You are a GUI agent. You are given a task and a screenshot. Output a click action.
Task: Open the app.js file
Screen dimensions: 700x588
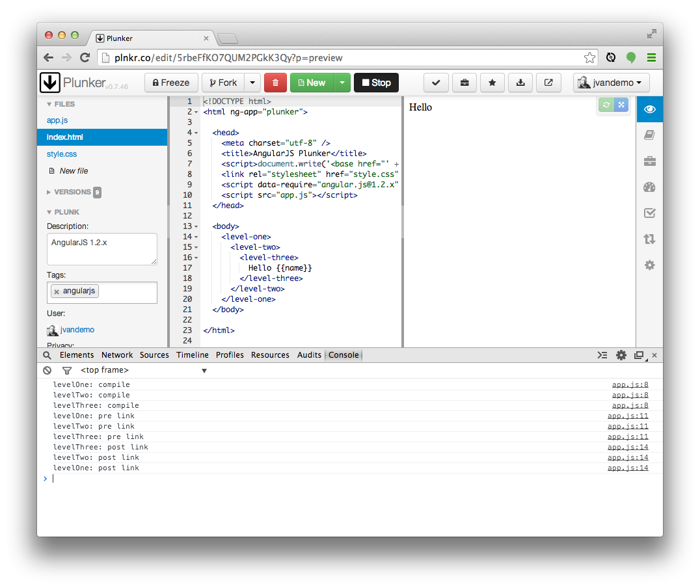point(57,120)
